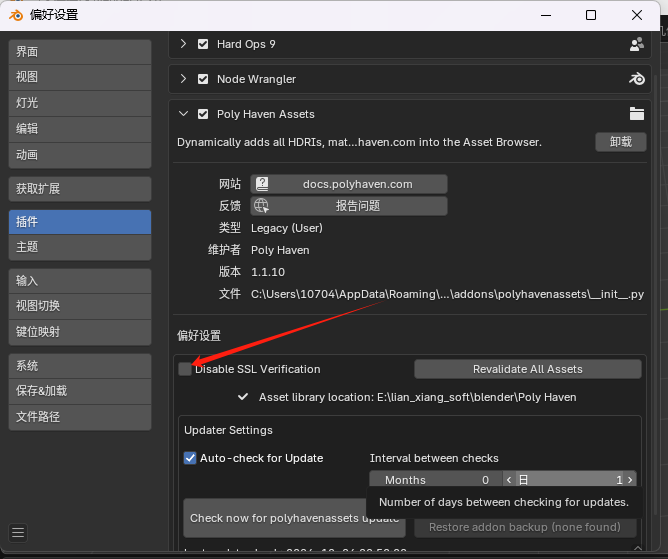Open the 文件路径 section
Image resolution: width=668 pixels, height=559 pixels.
[x=80, y=417]
